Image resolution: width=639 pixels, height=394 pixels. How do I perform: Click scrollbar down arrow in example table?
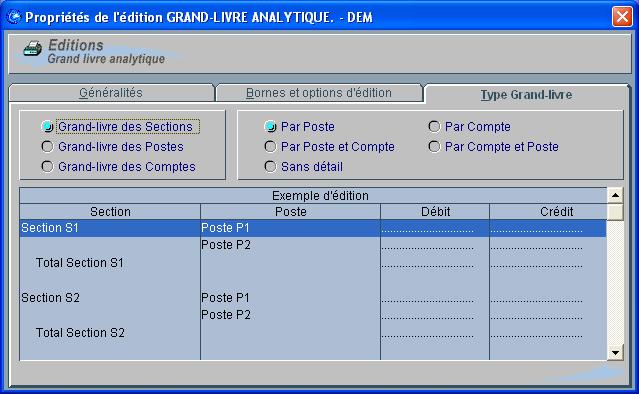tap(615, 352)
